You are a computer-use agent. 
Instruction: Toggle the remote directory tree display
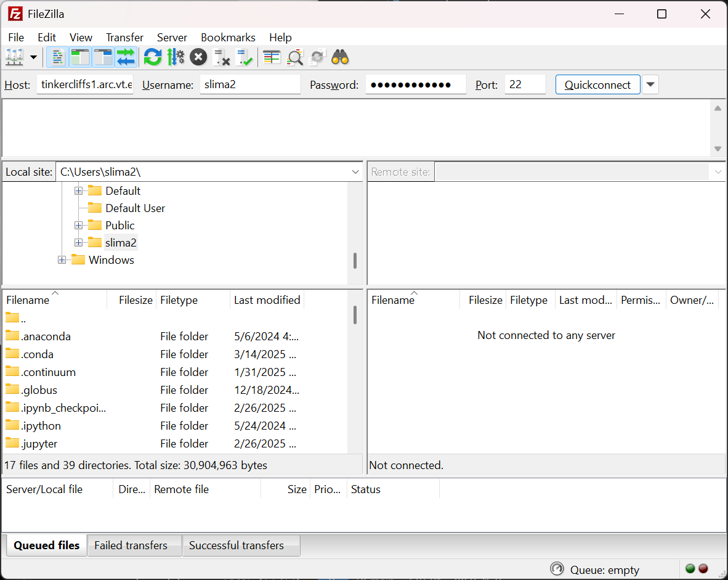point(103,57)
